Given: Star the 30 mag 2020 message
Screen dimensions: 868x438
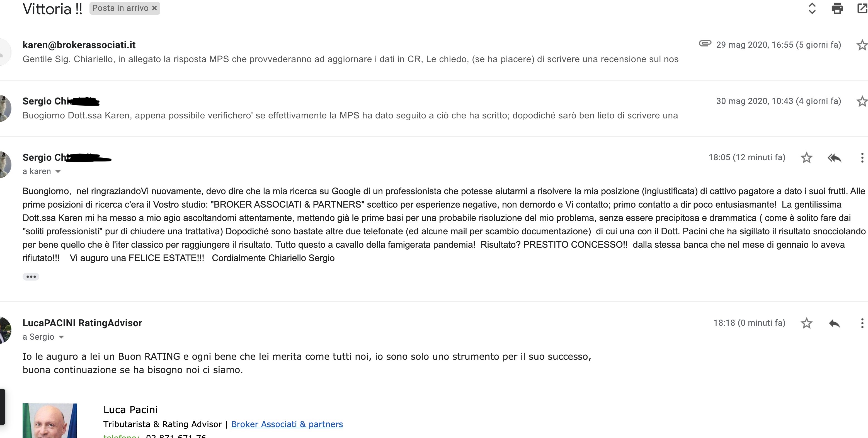Looking at the screenshot, I should (x=861, y=101).
